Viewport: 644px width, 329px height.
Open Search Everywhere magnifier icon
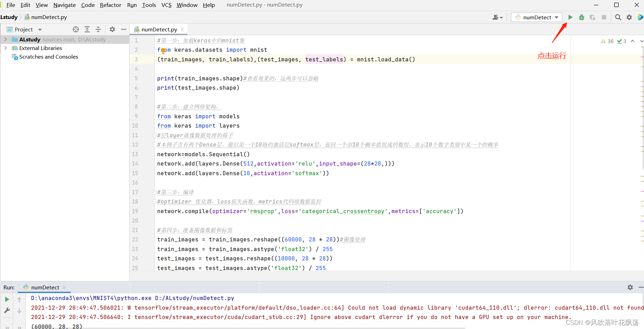click(618, 17)
